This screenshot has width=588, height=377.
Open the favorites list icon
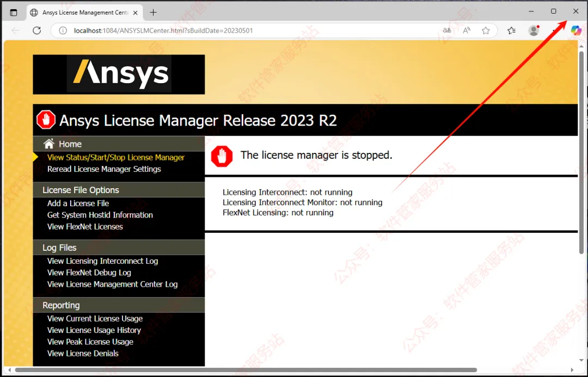click(511, 30)
